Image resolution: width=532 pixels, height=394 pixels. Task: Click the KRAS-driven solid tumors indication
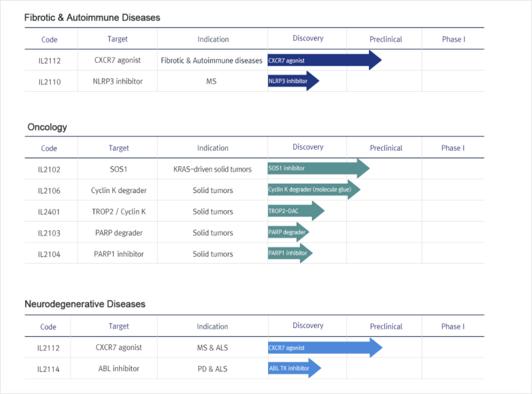click(212, 169)
